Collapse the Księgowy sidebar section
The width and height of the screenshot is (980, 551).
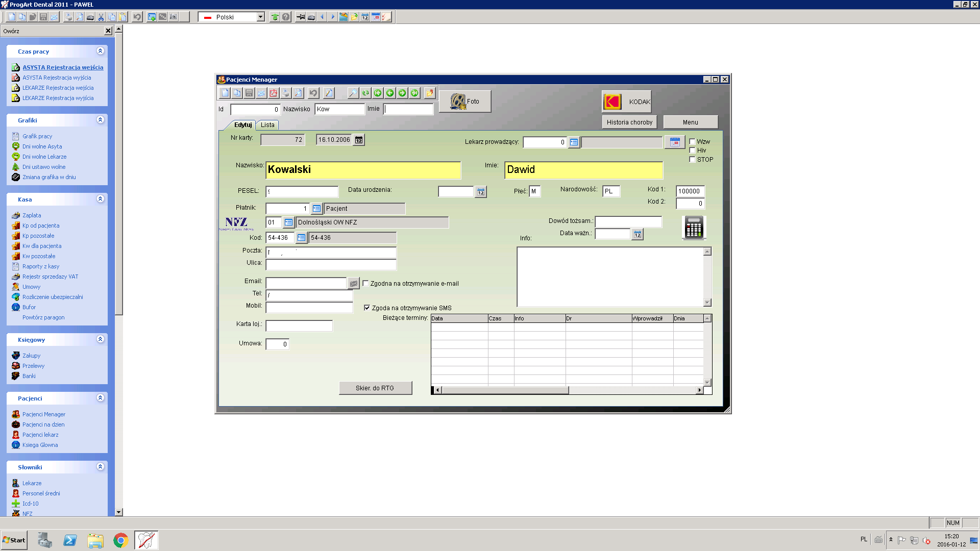[100, 339]
